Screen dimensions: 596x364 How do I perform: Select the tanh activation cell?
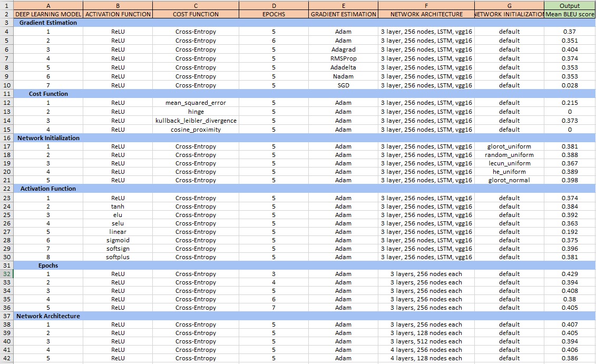(118, 206)
